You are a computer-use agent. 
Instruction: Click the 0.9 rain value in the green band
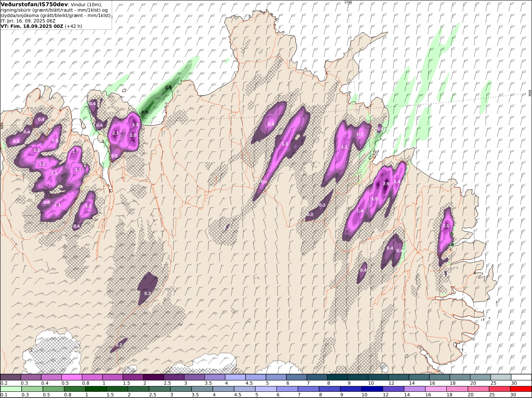(x=168, y=88)
